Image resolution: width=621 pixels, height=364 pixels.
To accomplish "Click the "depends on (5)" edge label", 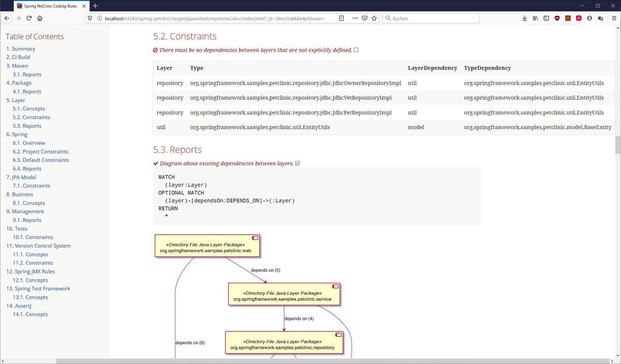I will 265,270.
